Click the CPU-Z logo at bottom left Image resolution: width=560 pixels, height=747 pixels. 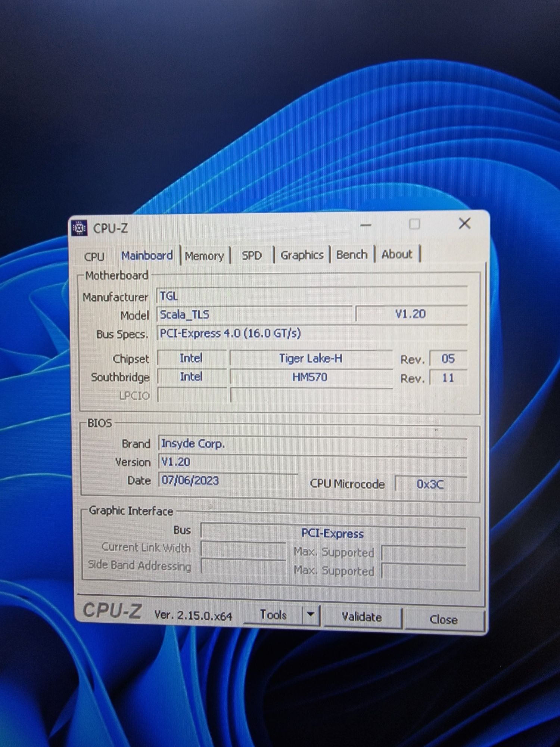[112, 611]
